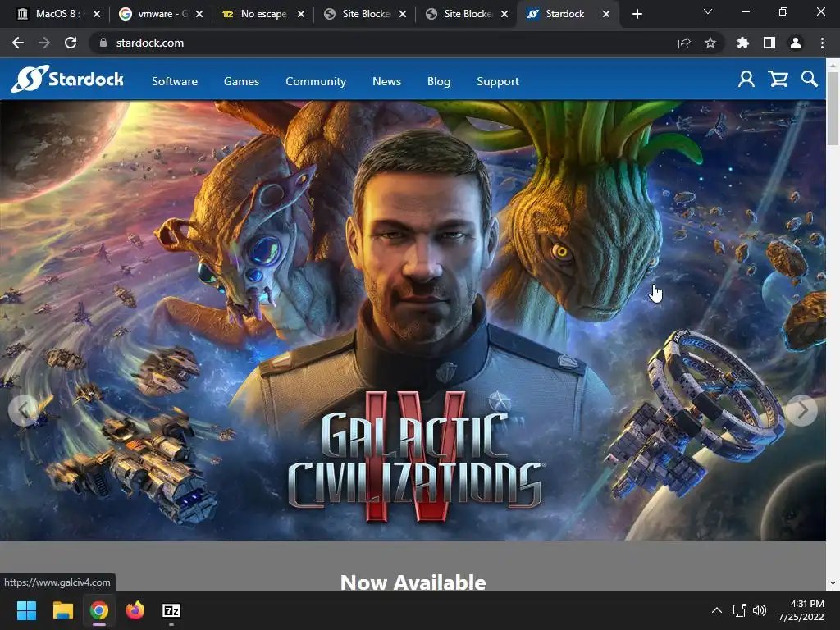Open 7-Zip from the taskbar
Screen dimensions: 840x630
171,610
